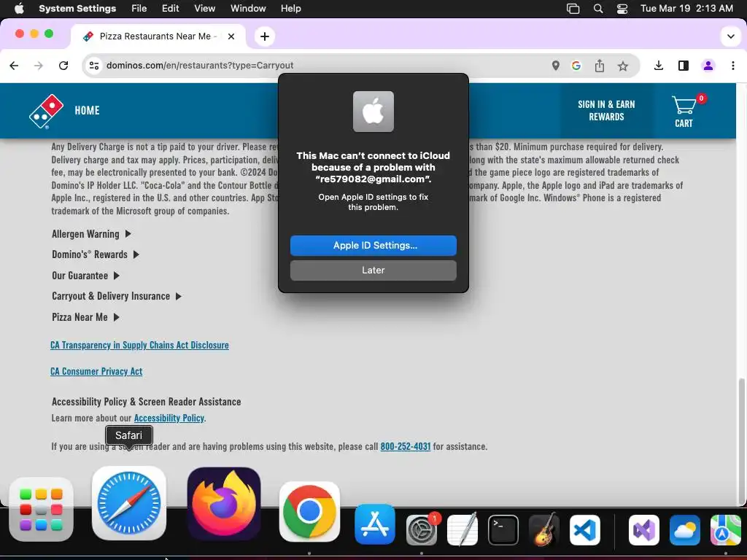
Task: Open the System Settings menu
Action: pyautogui.click(x=77, y=8)
